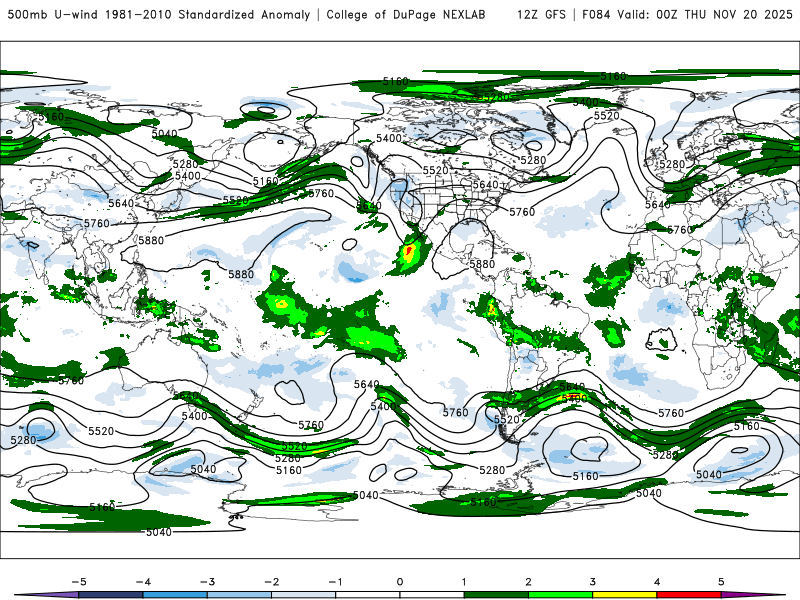Click the navy -5 to -4 colorbar segment
800x600 pixels.
(x=111, y=595)
